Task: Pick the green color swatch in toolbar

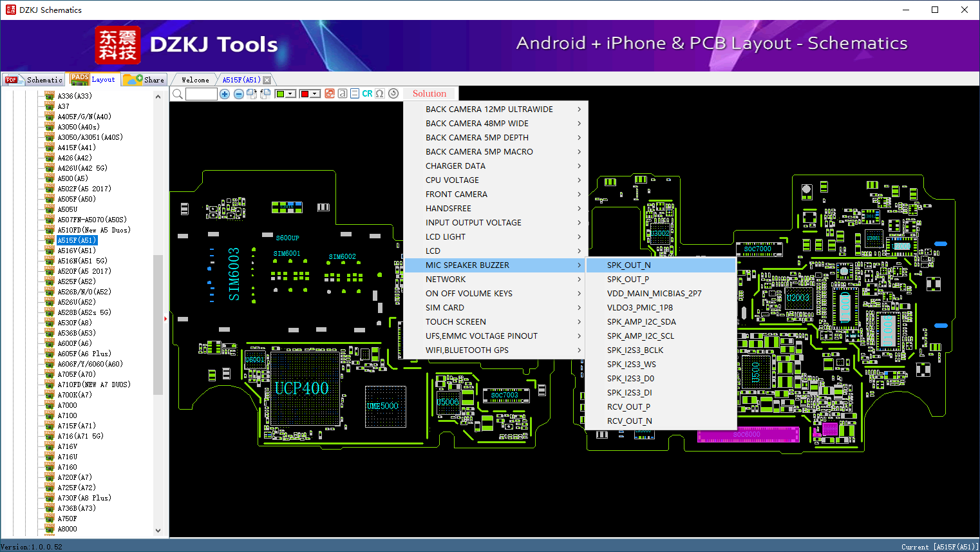Action: (x=280, y=94)
